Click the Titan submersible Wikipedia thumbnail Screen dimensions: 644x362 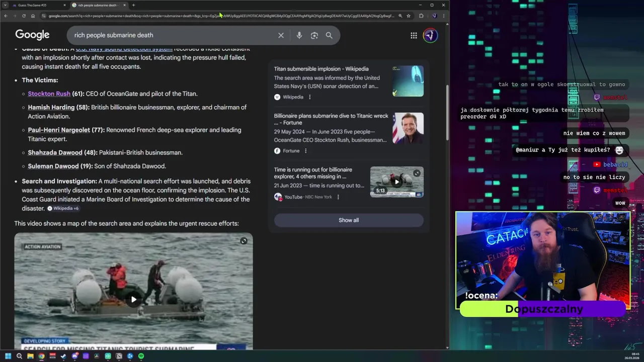click(408, 81)
